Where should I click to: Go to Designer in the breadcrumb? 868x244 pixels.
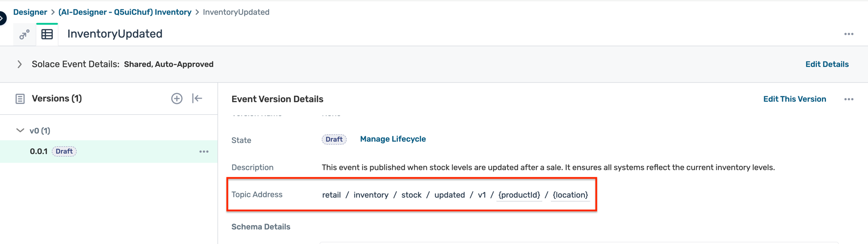30,12
